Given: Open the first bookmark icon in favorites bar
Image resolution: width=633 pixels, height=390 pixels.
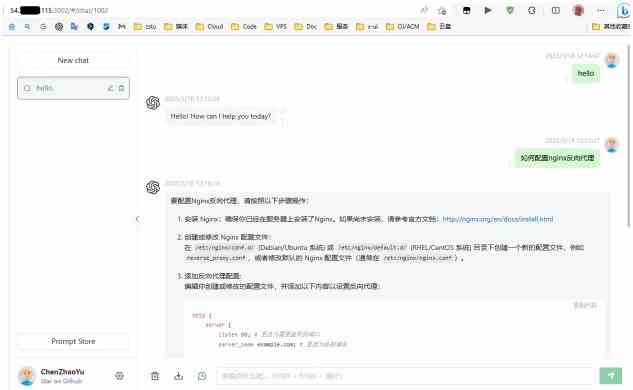Looking at the screenshot, I should [x=12, y=27].
